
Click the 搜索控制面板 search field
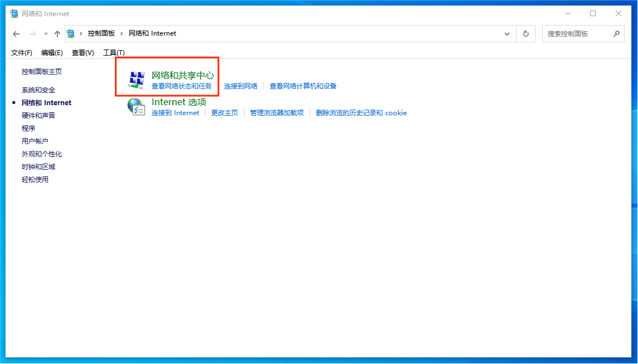pos(577,33)
